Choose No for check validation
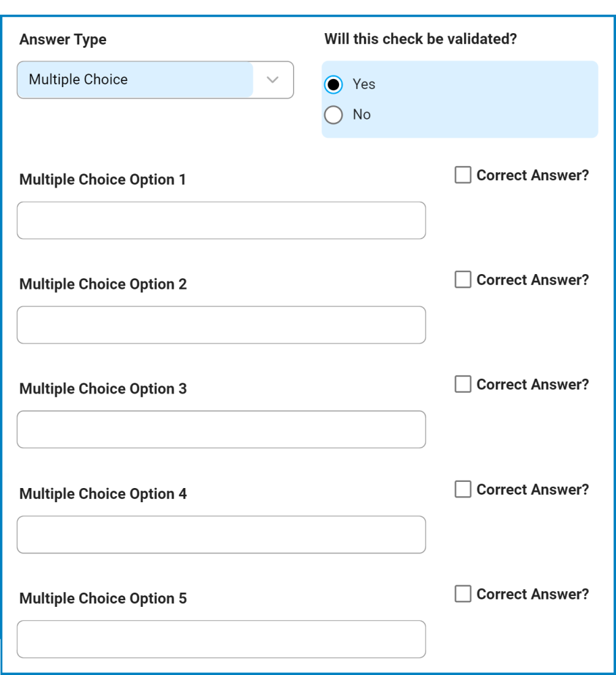 click(335, 114)
